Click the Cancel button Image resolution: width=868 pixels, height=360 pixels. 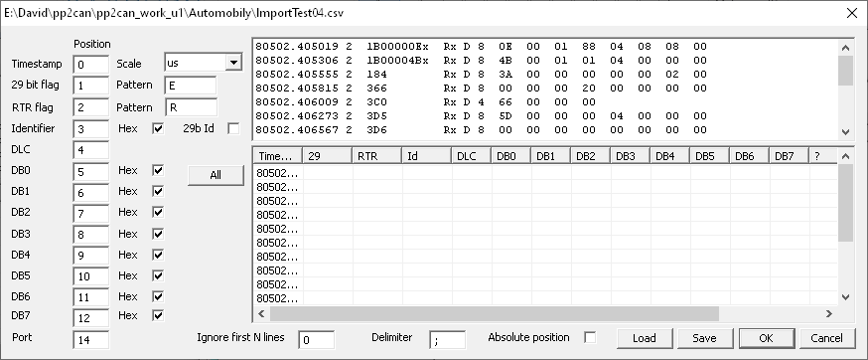(x=826, y=338)
